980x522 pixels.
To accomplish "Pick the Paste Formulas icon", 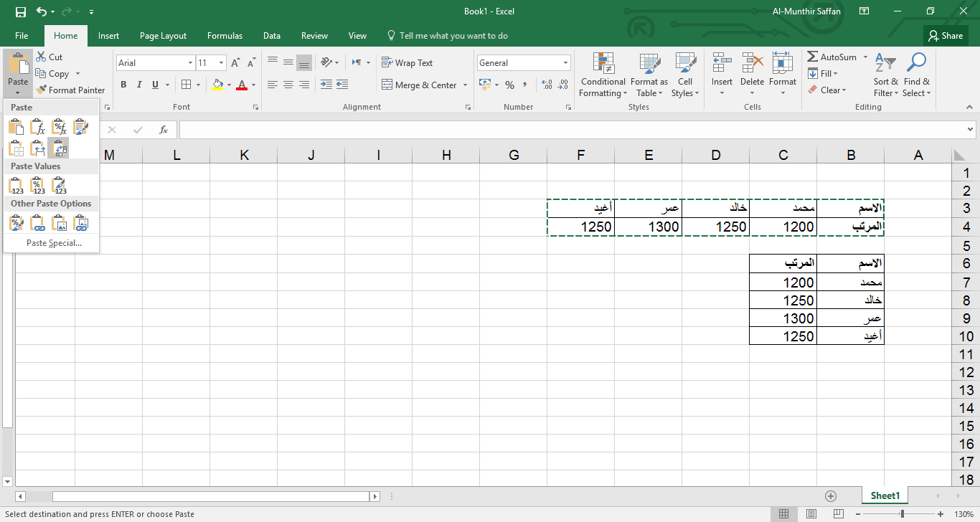I will click(39, 128).
